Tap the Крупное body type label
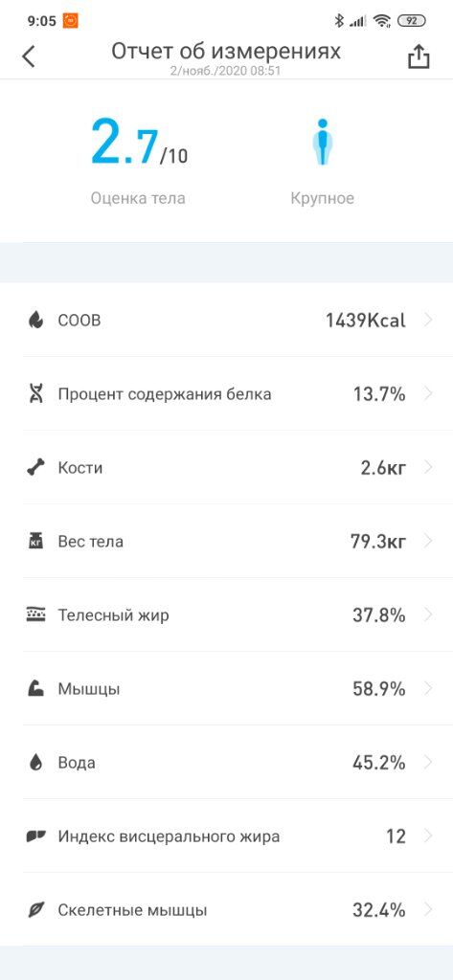The width and height of the screenshot is (453, 980). click(x=322, y=199)
